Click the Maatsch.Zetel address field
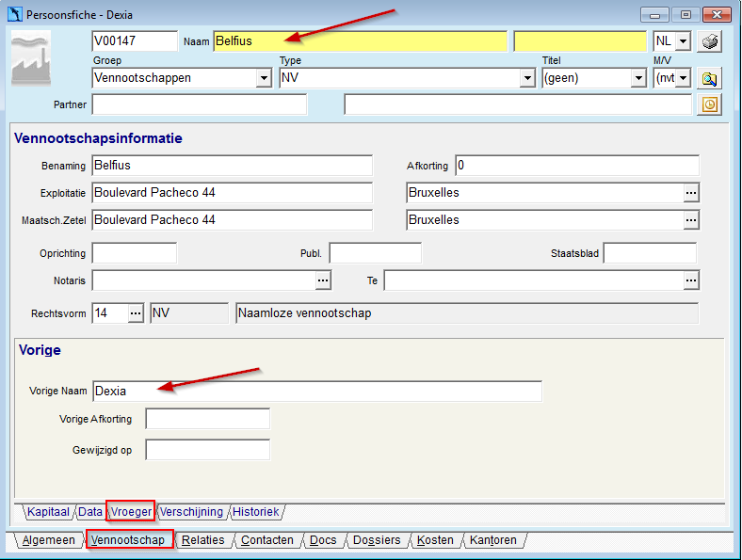This screenshot has height=560, width=742. pyautogui.click(x=232, y=220)
